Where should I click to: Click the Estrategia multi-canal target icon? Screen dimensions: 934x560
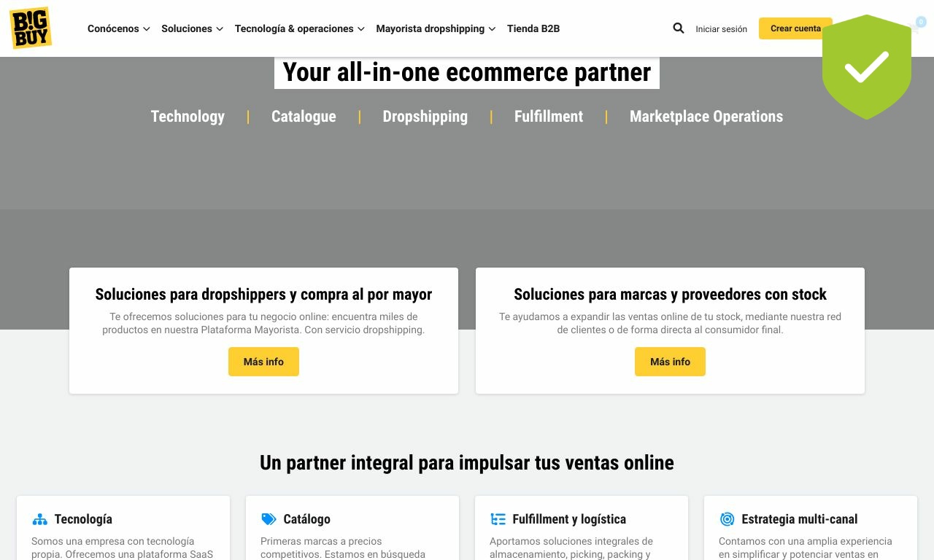tap(727, 519)
